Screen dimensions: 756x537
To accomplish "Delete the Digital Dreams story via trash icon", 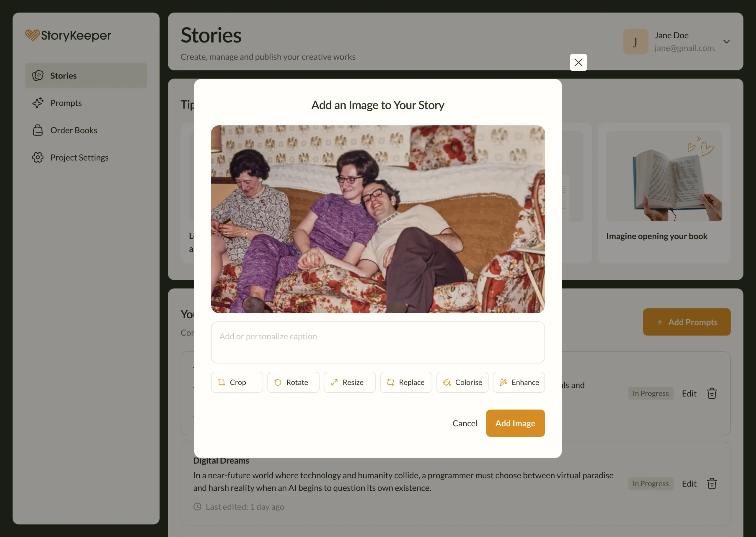I will [x=711, y=483].
